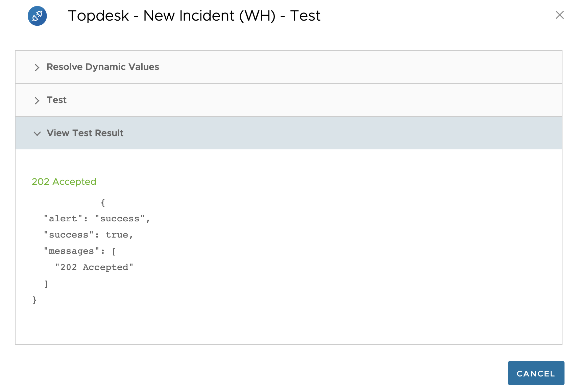This screenshot has height=392, width=576.
Task: Click the green "202 Accepted" status text
Action: point(64,182)
